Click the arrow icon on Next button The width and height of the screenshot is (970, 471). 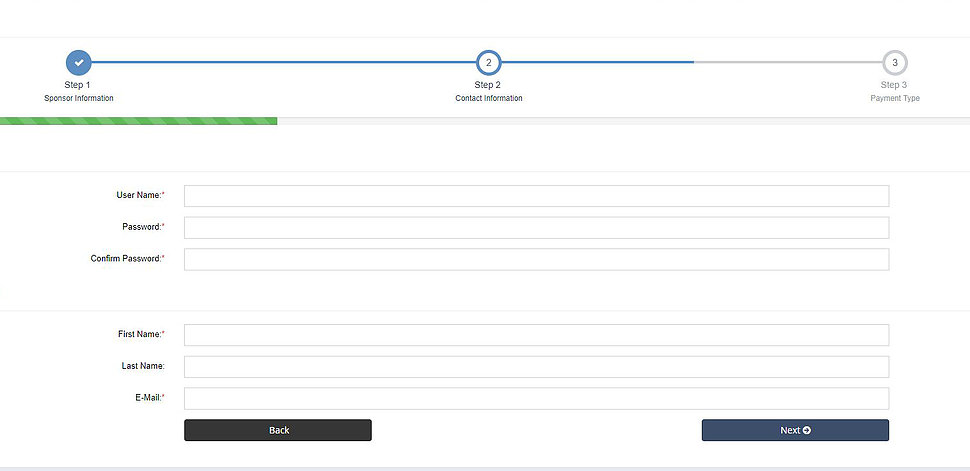coord(806,430)
